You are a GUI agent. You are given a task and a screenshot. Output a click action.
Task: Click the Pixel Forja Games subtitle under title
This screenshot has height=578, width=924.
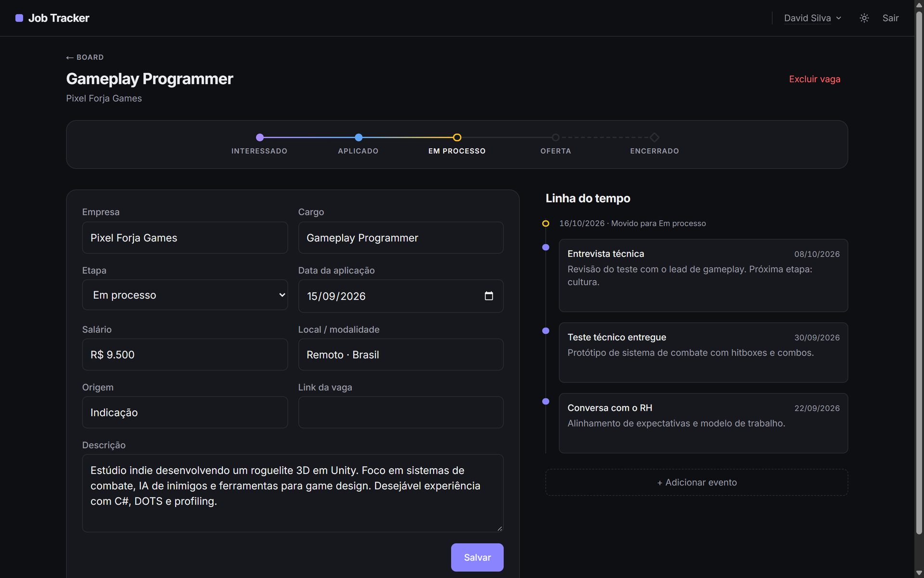point(104,98)
